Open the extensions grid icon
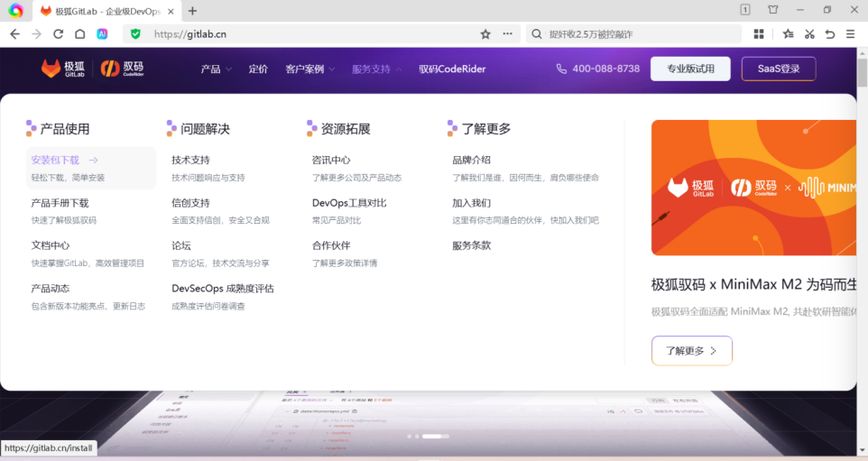This screenshot has height=461, width=868. coord(759,34)
